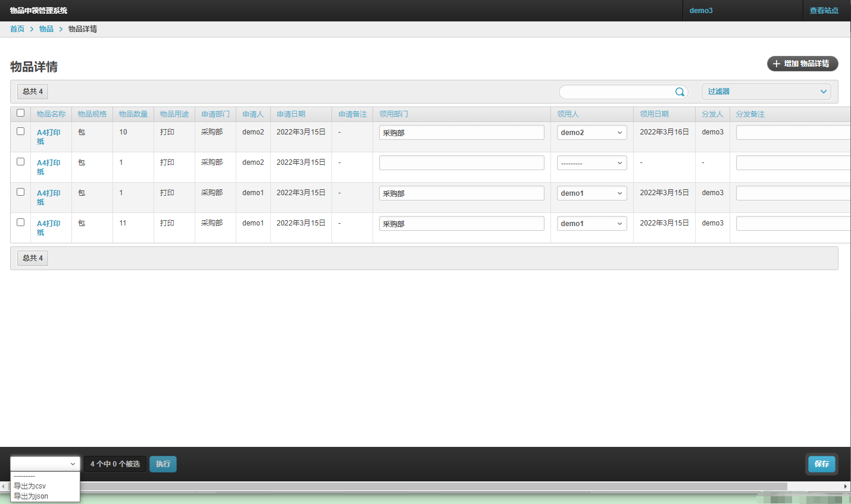Click the top 总共 4 total badge
Viewport: 851px width, 504px height.
[33, 92]
